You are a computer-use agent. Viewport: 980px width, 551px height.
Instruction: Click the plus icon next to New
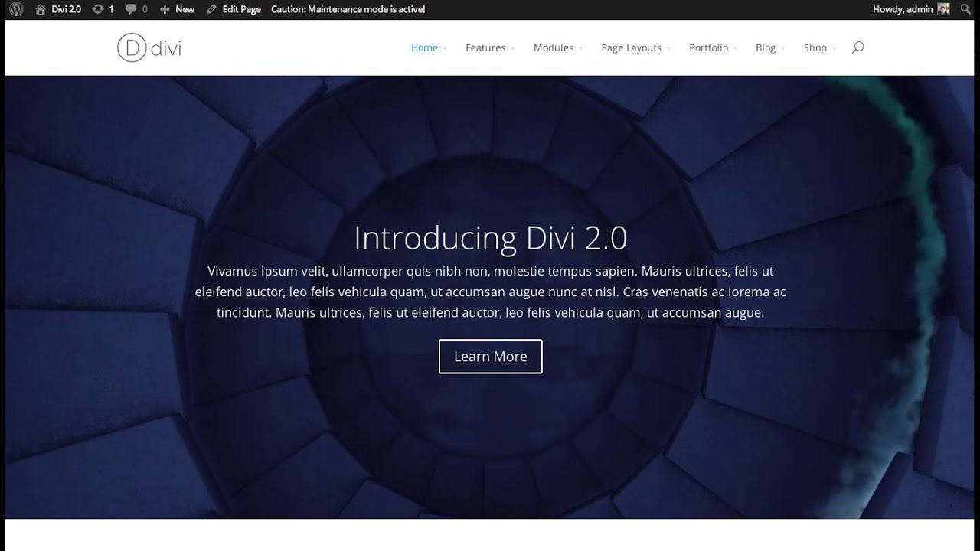click(x=165, y=9)
